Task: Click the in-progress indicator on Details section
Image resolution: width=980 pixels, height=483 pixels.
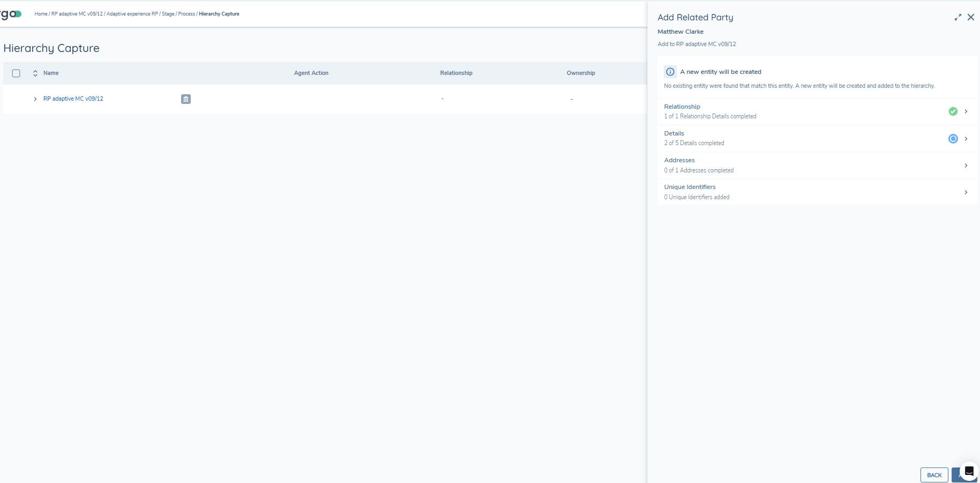Action: (x=953, y=139)
